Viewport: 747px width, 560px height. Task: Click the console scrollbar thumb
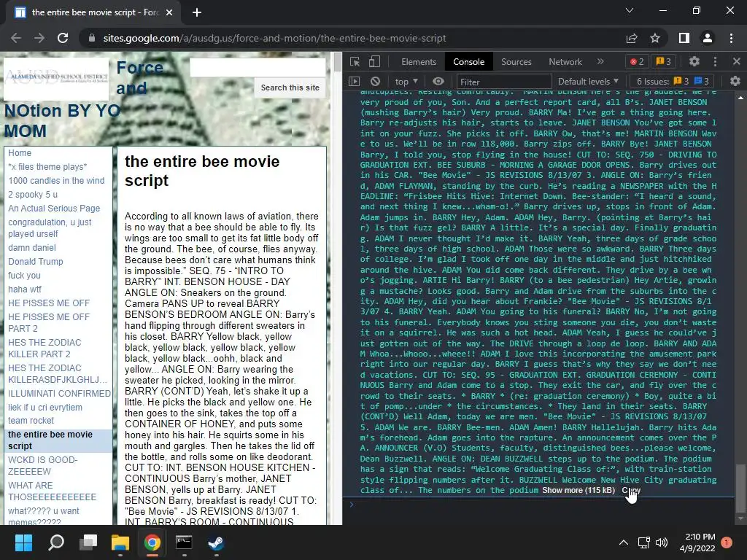click(x=740, y=487)
